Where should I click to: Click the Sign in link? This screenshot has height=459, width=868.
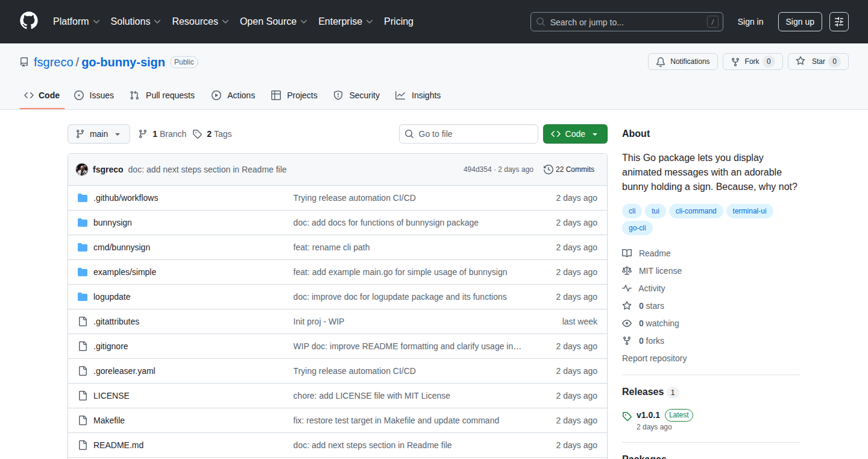(750, 22)
